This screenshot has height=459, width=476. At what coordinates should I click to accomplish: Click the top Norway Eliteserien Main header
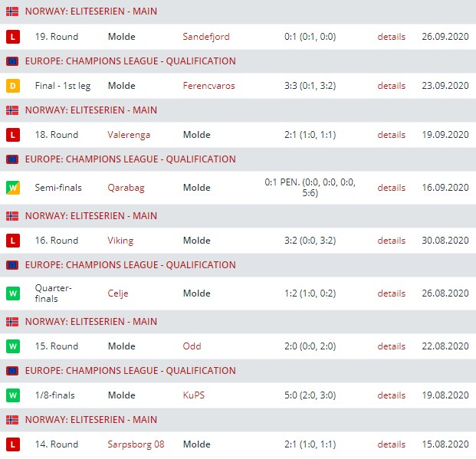tap(90, 11)
